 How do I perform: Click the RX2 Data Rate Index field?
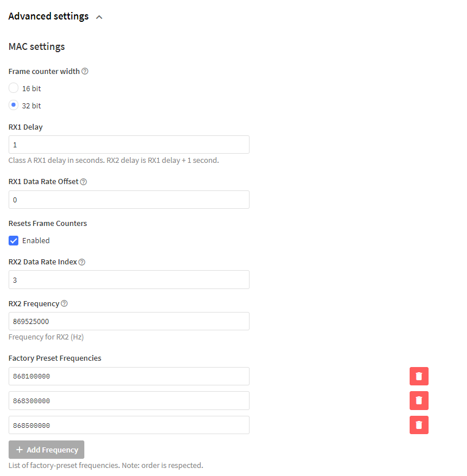point(129,280)
